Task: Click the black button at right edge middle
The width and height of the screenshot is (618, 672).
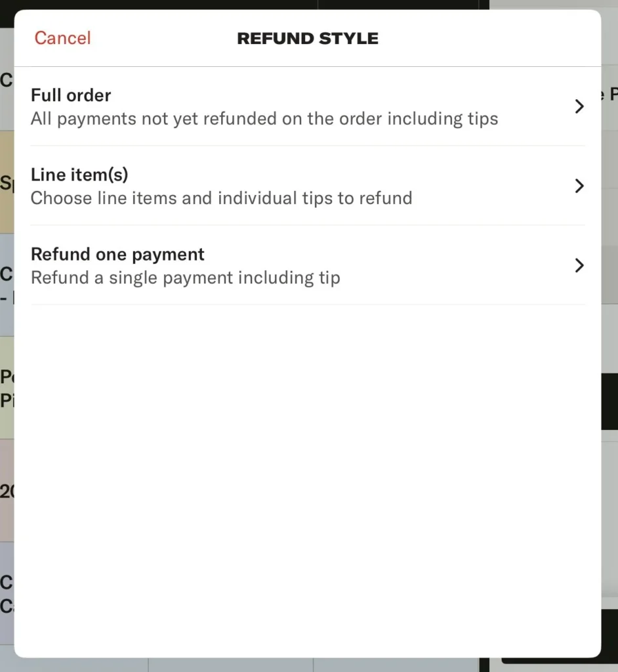Action: pyautogui.click(x=609, y=402)
